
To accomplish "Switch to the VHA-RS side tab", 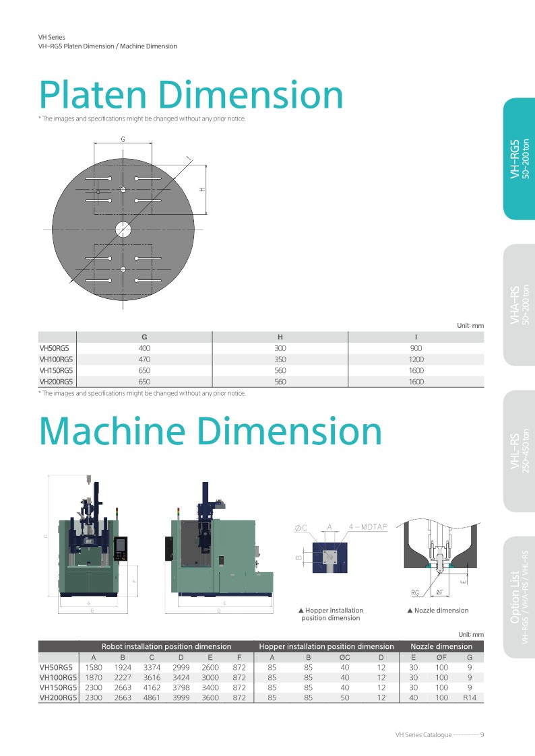I will [x=519, y=305].
